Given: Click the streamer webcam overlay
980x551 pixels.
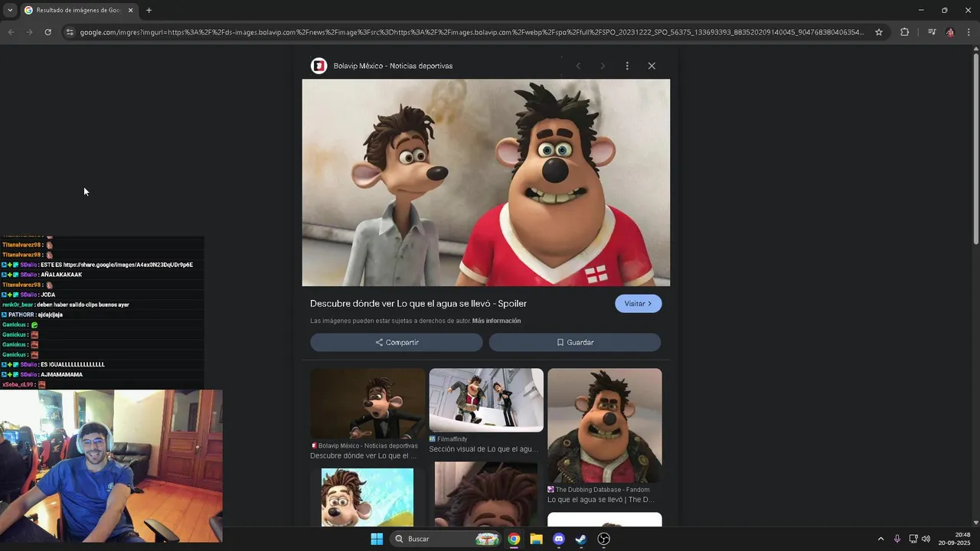Looking at the screenshot, I should [x=111, y=466].
